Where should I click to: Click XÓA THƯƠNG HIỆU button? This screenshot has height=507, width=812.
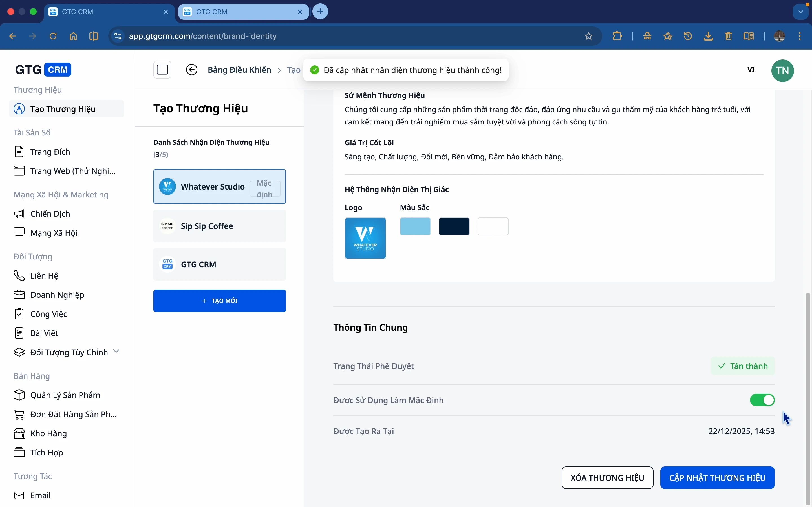coord(607,478)
